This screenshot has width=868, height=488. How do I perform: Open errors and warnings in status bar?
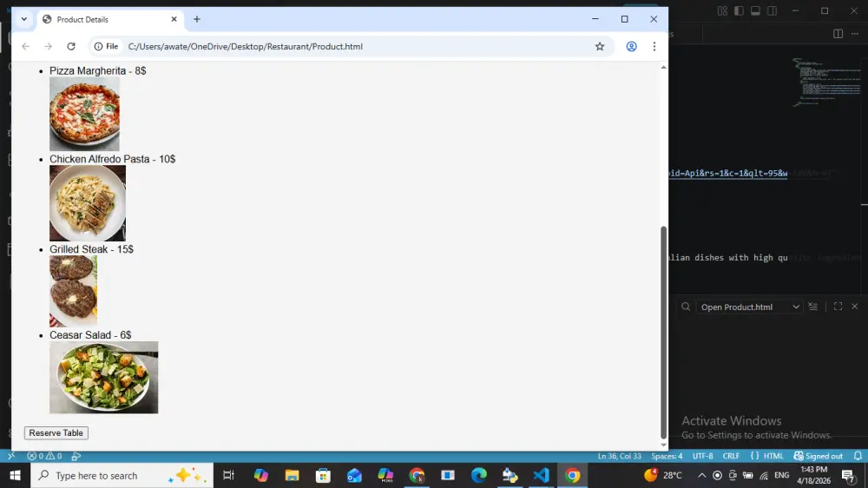44,456
